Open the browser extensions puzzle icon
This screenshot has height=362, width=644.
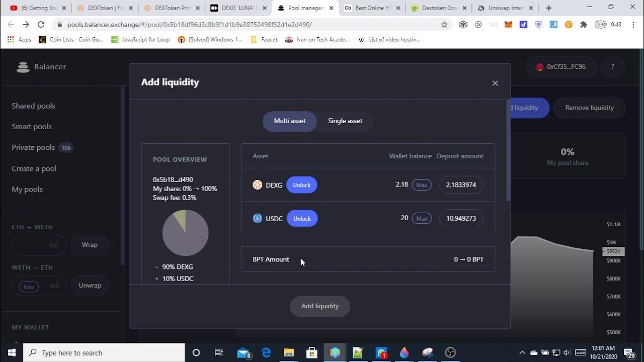(584, 25)
